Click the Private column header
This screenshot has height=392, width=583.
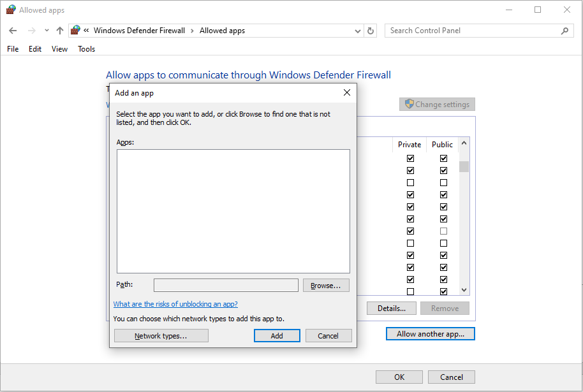coord(410,145)
